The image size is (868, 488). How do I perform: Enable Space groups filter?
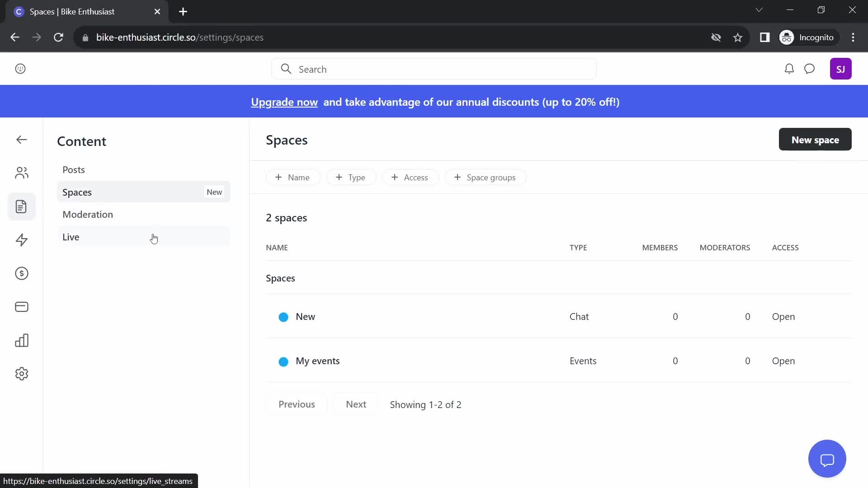click(484, 177)
